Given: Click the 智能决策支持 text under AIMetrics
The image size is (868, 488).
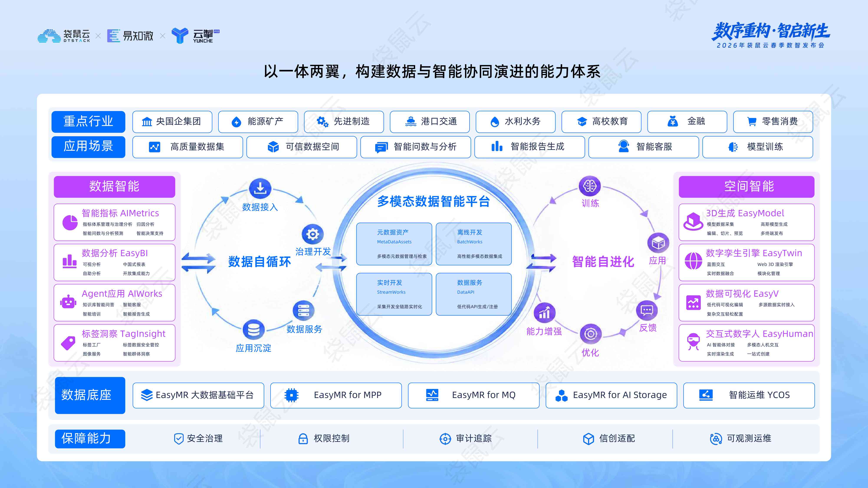Looking at the screenshot, I should [150, 233].
